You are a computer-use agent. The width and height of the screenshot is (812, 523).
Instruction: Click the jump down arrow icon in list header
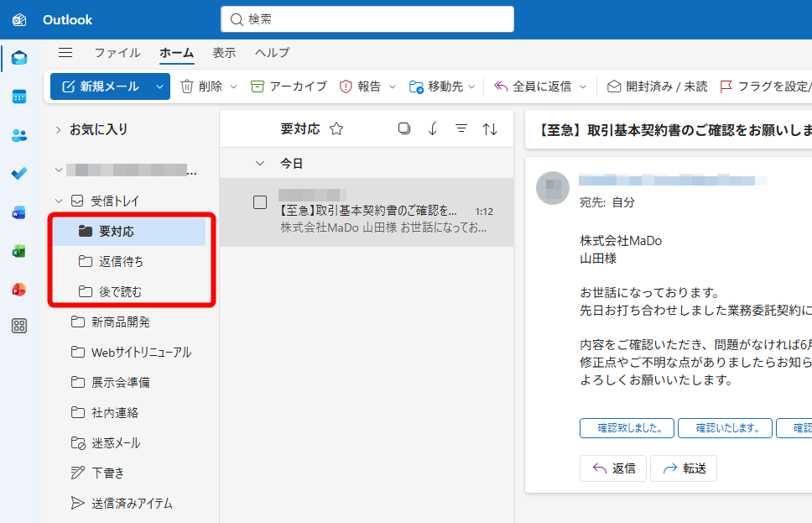(433, 128)
